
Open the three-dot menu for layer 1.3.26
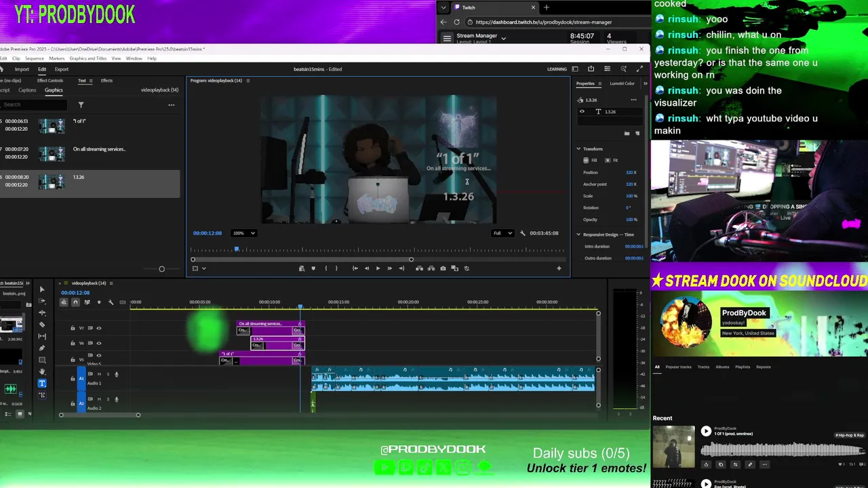pos(633,100)
